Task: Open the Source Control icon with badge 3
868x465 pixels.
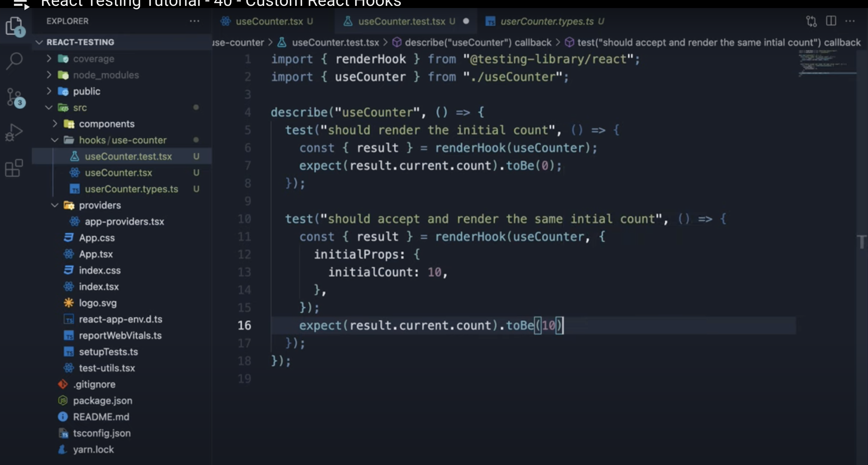Action: (x=15, y=98)
